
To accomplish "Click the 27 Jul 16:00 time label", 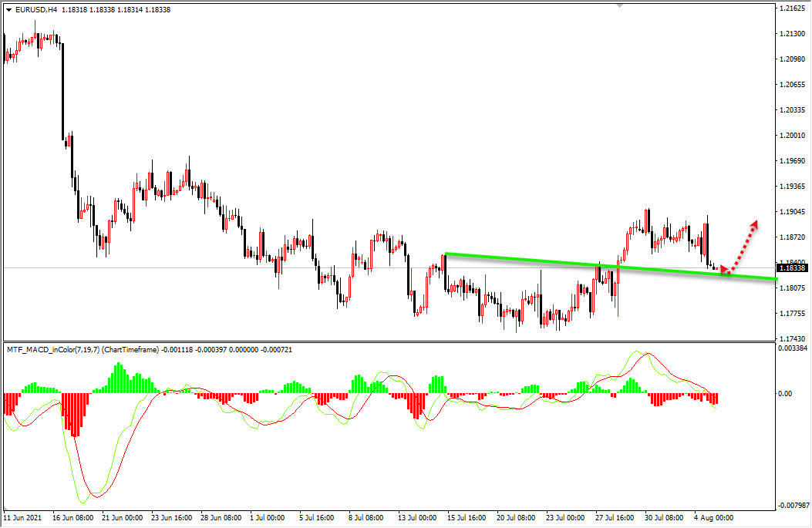I will pos(615,518).
